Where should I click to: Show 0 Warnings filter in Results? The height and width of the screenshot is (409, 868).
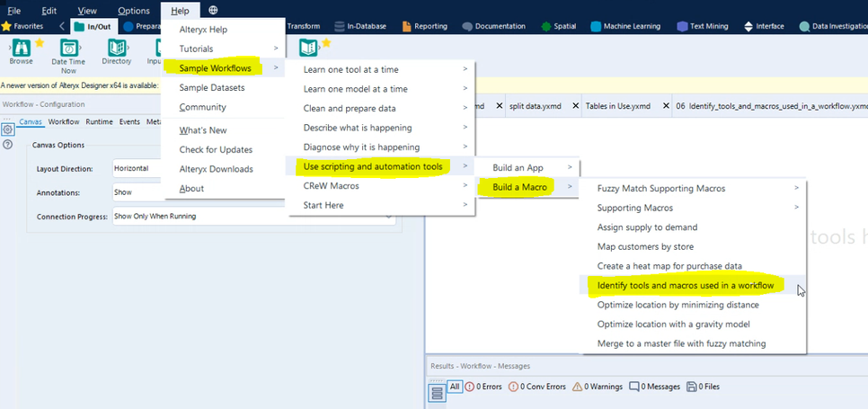598,387
